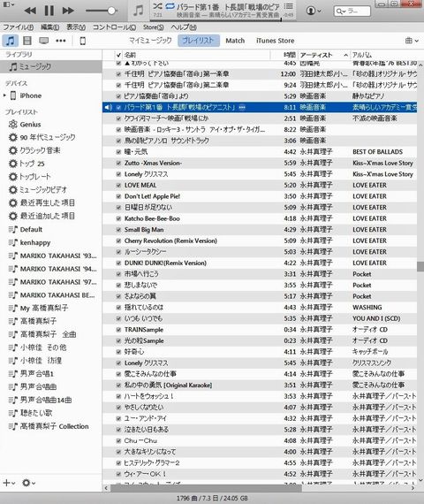Viewport: 424px width, 504px height.
Task: Toggle repeat icon in the now-playing display
Action: pos(170,6)
